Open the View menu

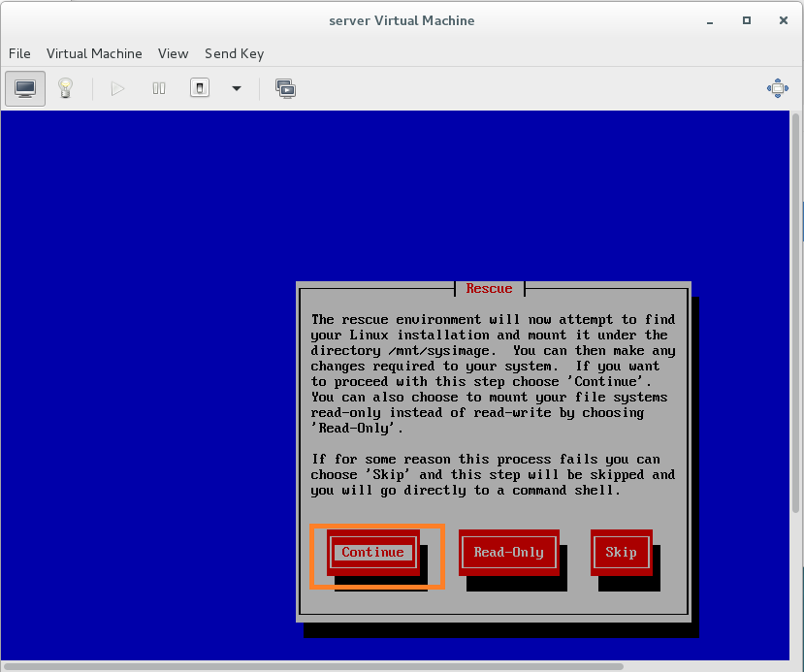[174, 53]
